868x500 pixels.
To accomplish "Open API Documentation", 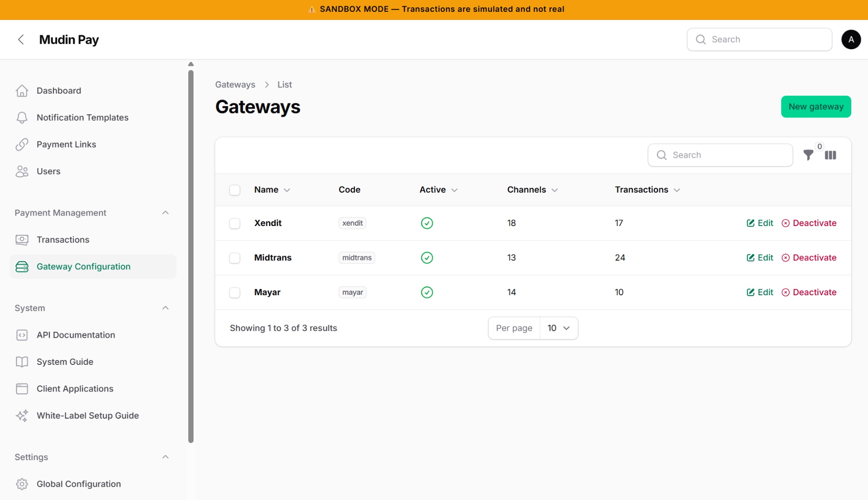I will [x=93, y=335].
